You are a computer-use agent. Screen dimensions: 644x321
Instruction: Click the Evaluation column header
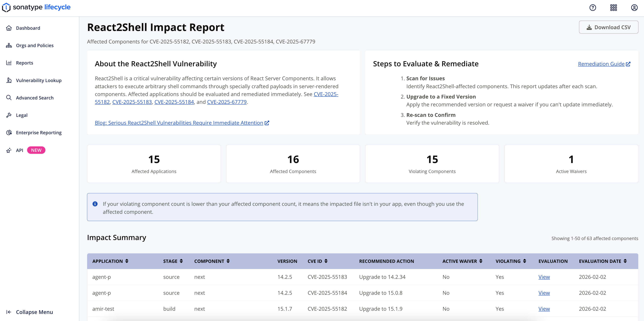pyautogui.click(x=553, y=261)
